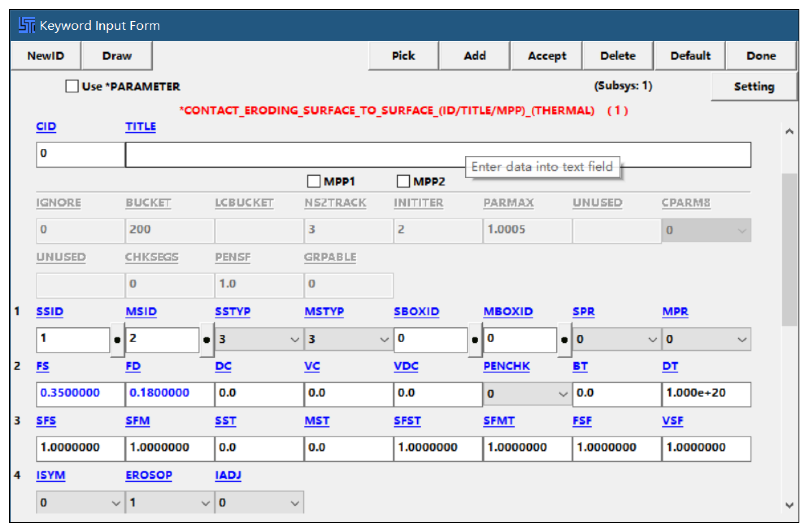Click the pick dot button beside SSID field
Image resolution: width=807 pixels, height=532 pixels.
click(117, 340)
